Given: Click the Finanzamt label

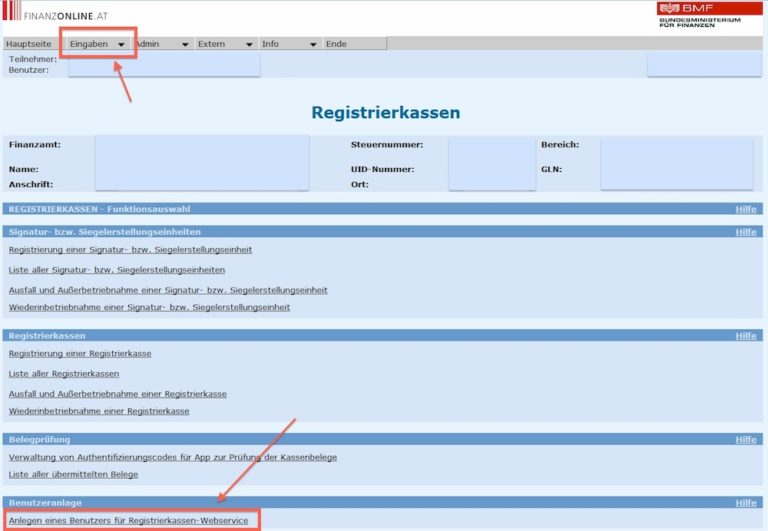Looking at the screenshot, I should pos(35,145).
